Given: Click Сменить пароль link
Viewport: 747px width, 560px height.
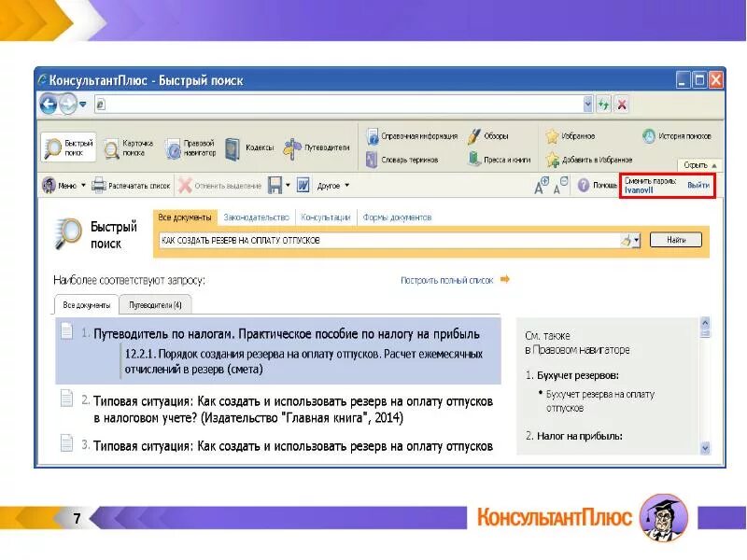Looking at the screenshot, I should click(650, 181).
